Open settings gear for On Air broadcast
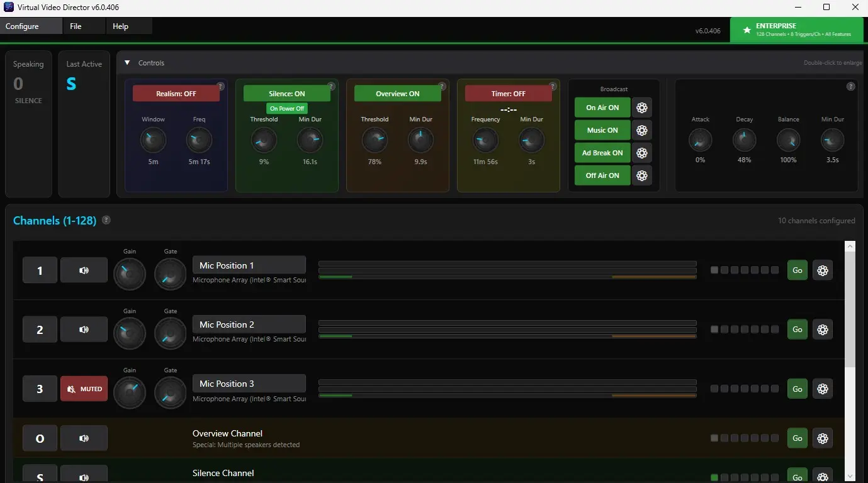 [641, 108]
